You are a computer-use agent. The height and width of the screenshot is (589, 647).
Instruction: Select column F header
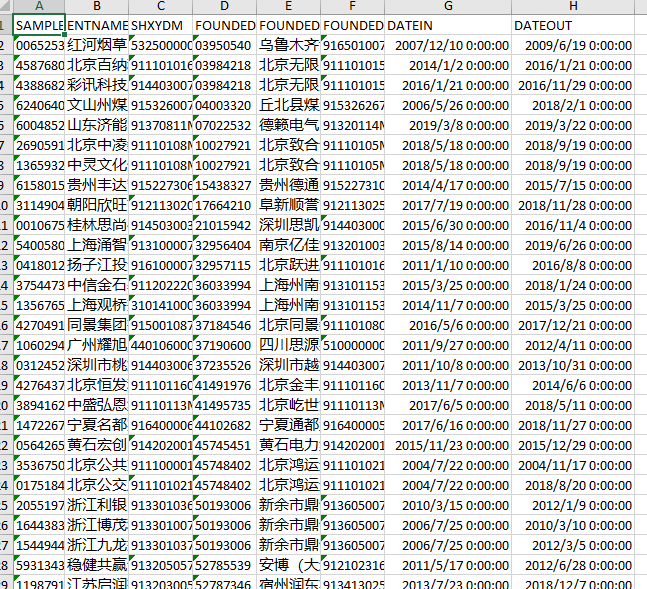(x=352, y=6)
